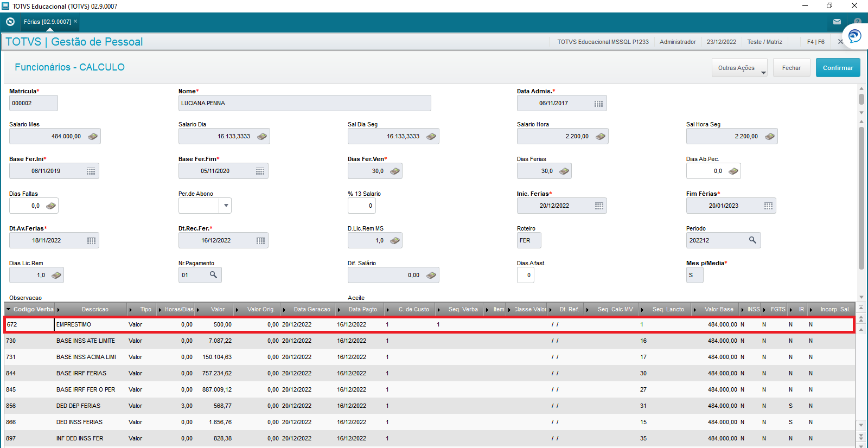Image resolution: width=868 pixels, height=448 pixels.
Task: Click the F4 | F6 shortcut label
Action: point(815,42)
